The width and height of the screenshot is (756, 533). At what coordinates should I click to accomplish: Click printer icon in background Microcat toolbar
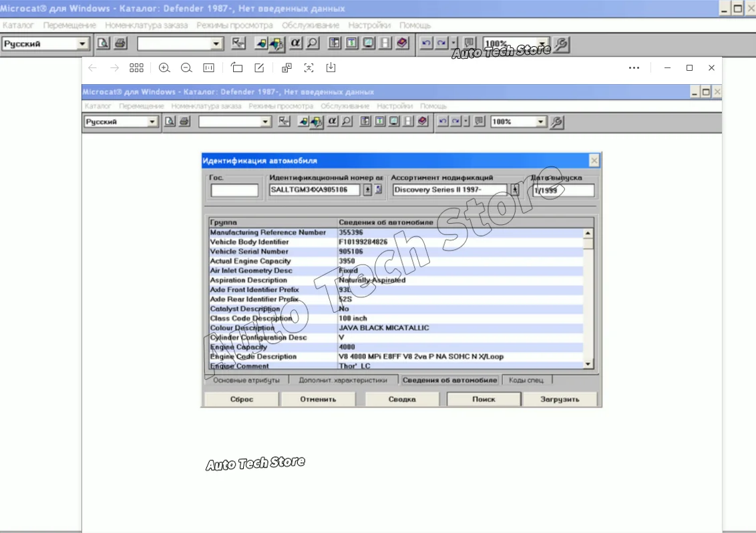120,43
